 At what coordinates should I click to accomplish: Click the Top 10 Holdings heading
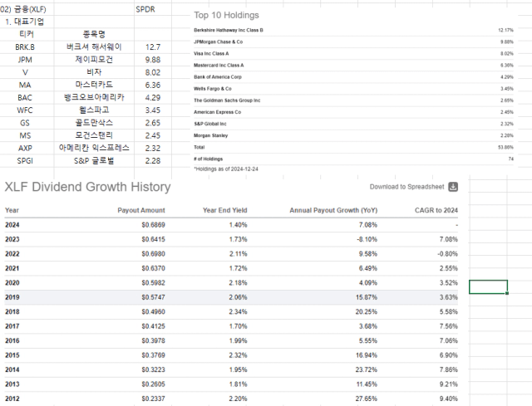[x=226, y=15]
